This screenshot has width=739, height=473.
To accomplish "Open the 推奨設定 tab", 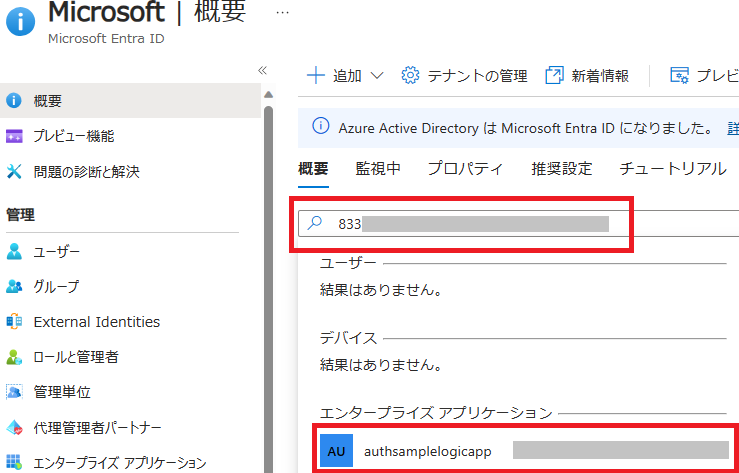I will point(560,169).
